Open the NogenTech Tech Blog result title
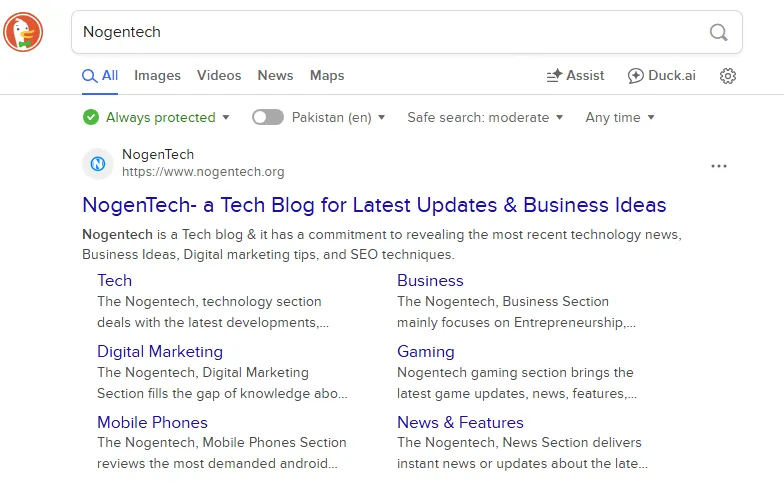The image size is (784, 492). [x=374, y=205]
